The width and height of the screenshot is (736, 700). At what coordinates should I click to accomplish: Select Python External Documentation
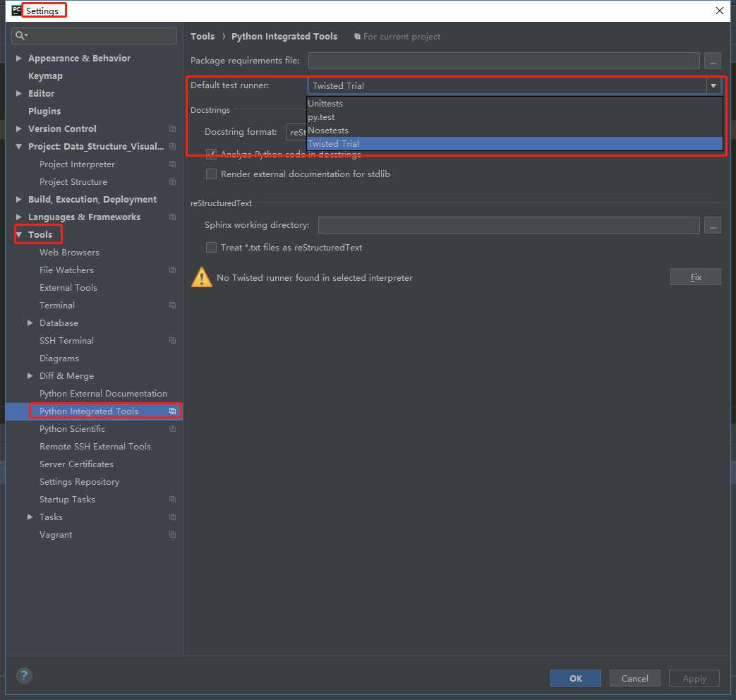click(103, 394)
